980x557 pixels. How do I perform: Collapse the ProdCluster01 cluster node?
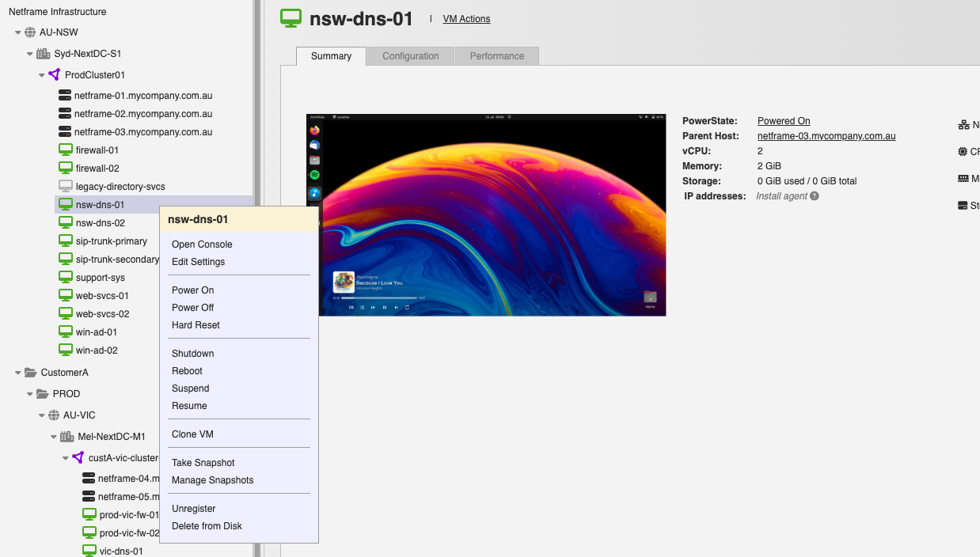point(42,75)
